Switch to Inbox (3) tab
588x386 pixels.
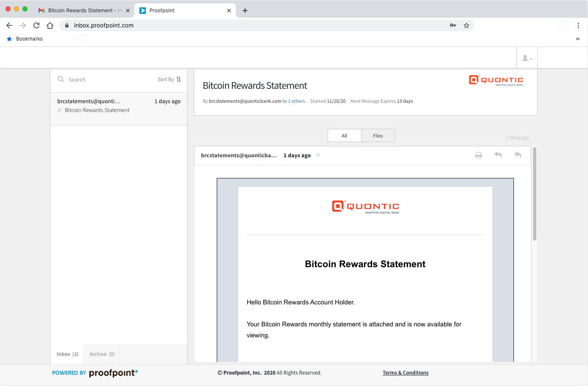point(67,354)
